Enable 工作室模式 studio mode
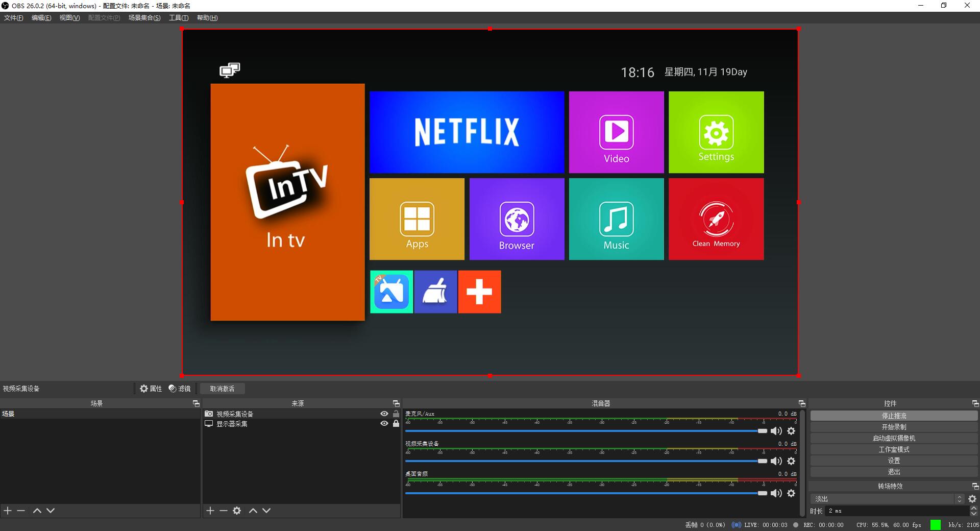Viewport: 980px width, 531px height. point(894,449)
